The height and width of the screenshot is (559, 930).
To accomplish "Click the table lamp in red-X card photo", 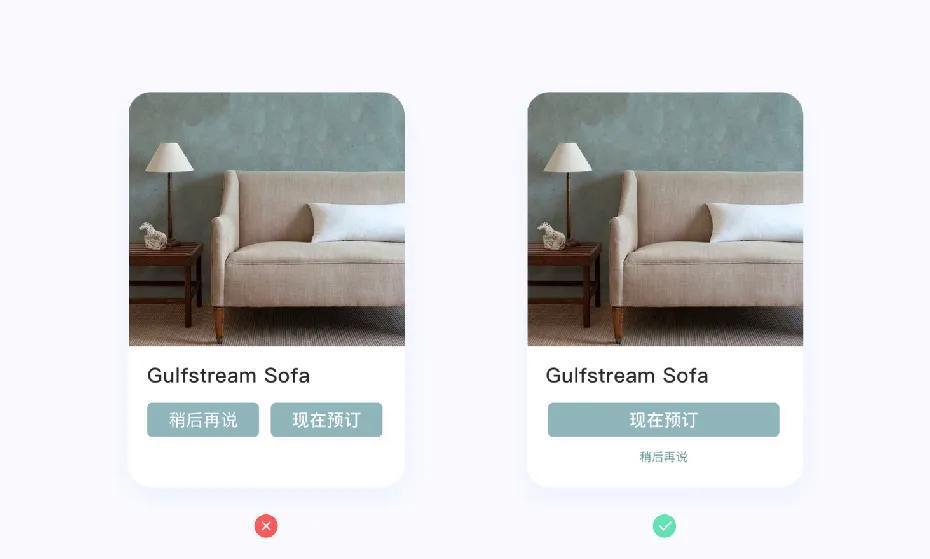I will [x=170, y=193].
